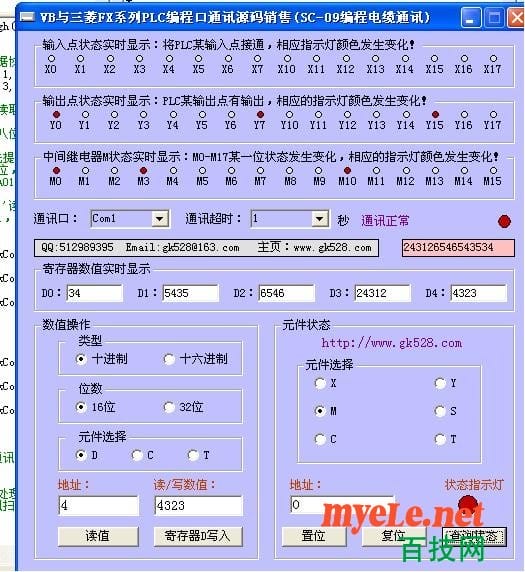Click the red M0 relay indicator
The image size is (525, 572).
tap(56, 170)
